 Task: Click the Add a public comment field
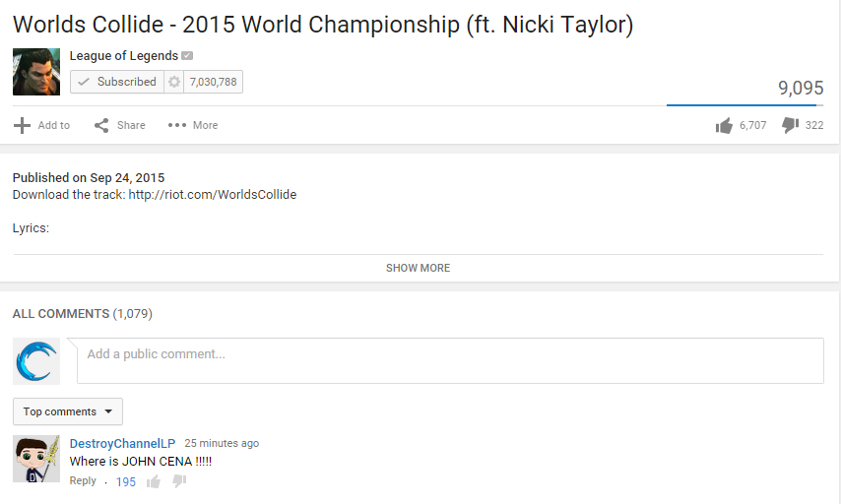451,361
